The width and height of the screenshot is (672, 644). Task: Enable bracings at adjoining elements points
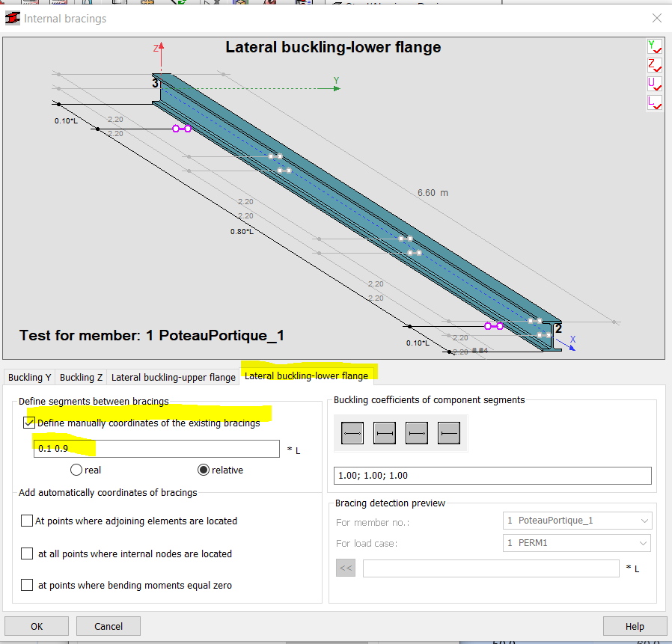tap(27, 521)
